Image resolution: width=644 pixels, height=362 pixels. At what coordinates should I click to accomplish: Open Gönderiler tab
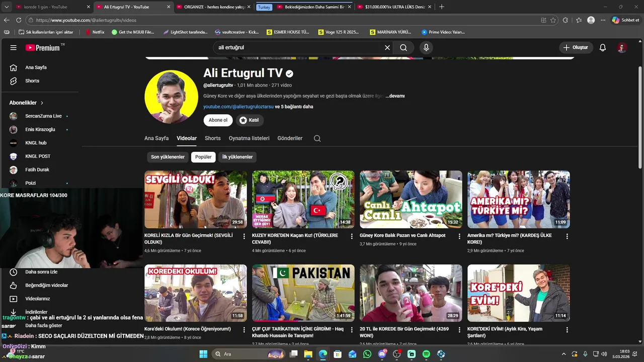point(290,138)
